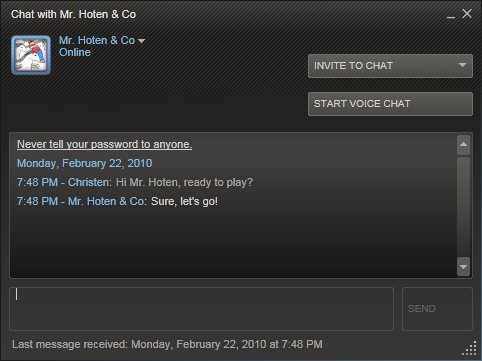Open the dropdown arrow beside Mr. Hoten & Co
The width and height of the screenshot is (482, 361).
[142, 41]
